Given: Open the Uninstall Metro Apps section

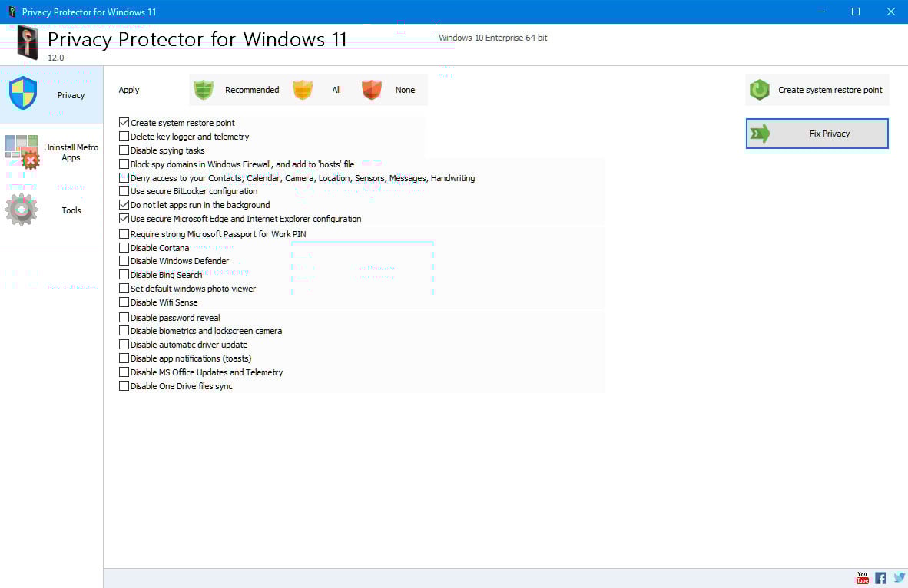Looking at the screenshot, I should pos(51,152).
